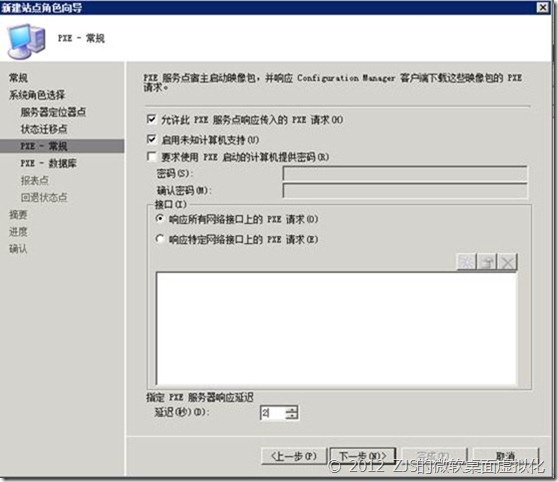Click the 延迟(秒) delay value field
This screenshot has width=558, height=482.
(x=273, y=413)
